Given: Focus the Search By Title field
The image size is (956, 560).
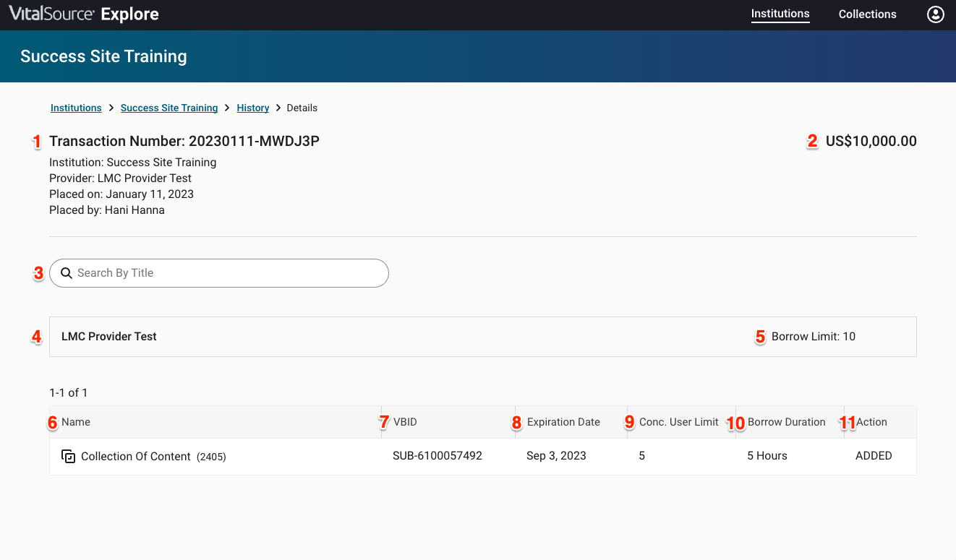Looking at the screenshot, I should (x=219, y=273).
